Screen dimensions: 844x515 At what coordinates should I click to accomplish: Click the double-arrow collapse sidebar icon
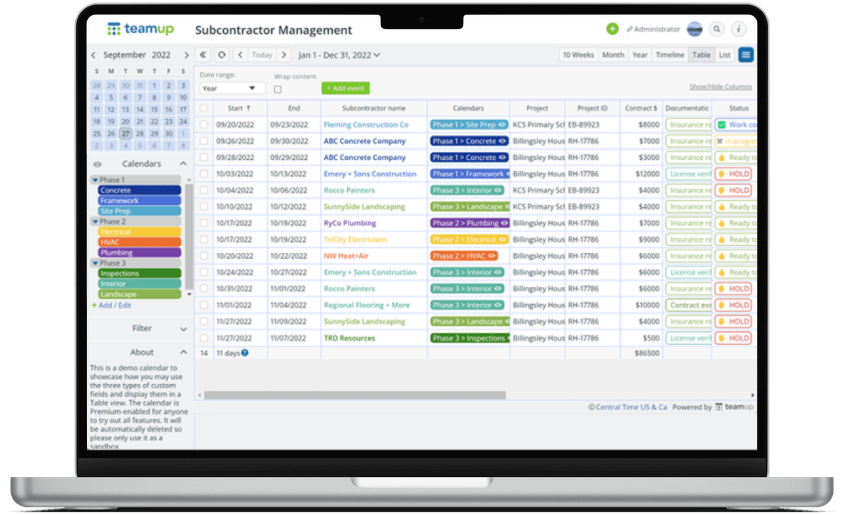203,55
